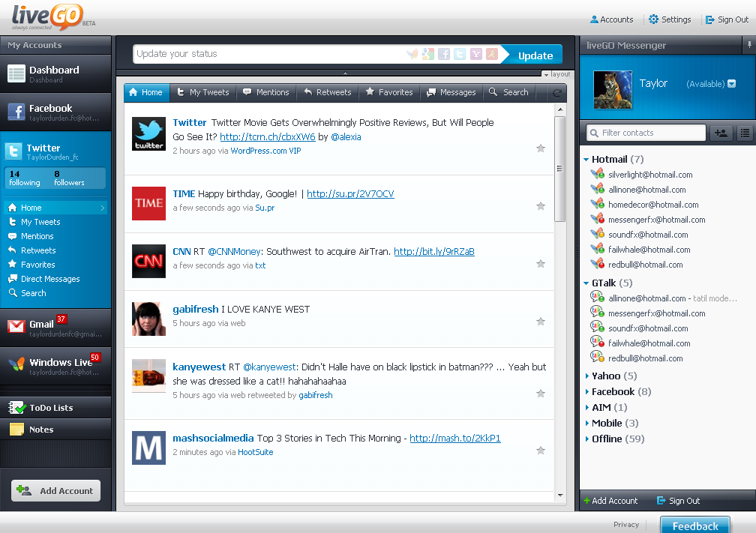Switch to the Retweets tab

(327, 92)
